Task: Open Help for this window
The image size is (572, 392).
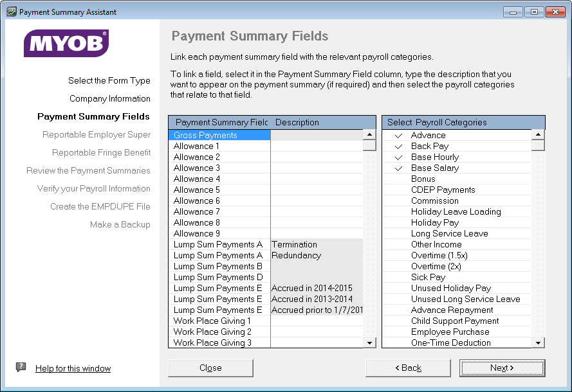Action: pos(73,368)
